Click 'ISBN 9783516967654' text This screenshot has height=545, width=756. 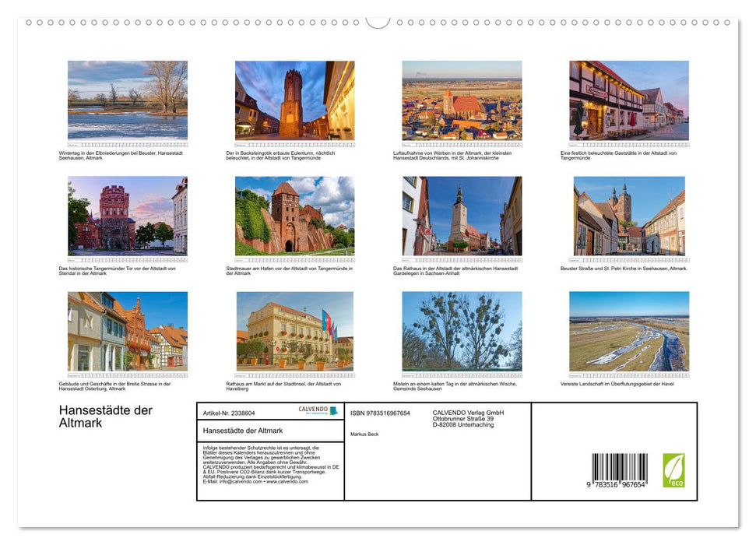381,413
